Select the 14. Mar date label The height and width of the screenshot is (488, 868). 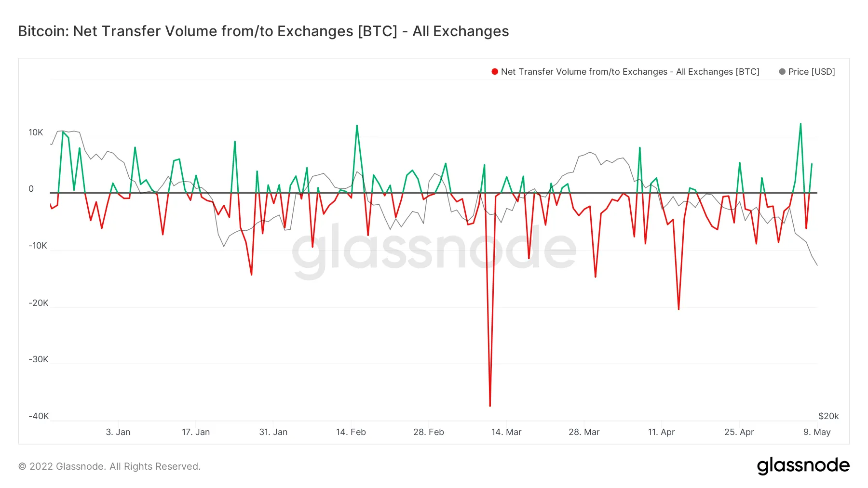click(506, 432)
